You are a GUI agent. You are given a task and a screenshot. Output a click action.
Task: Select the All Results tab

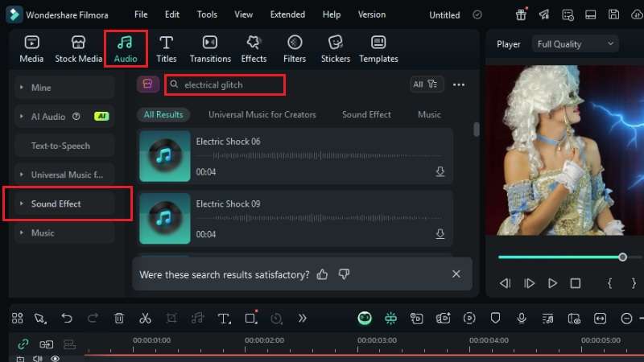point(163,114)
